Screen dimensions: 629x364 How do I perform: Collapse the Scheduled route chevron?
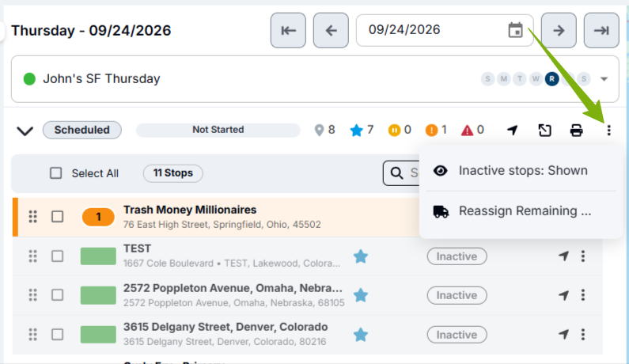coord(25,131)
